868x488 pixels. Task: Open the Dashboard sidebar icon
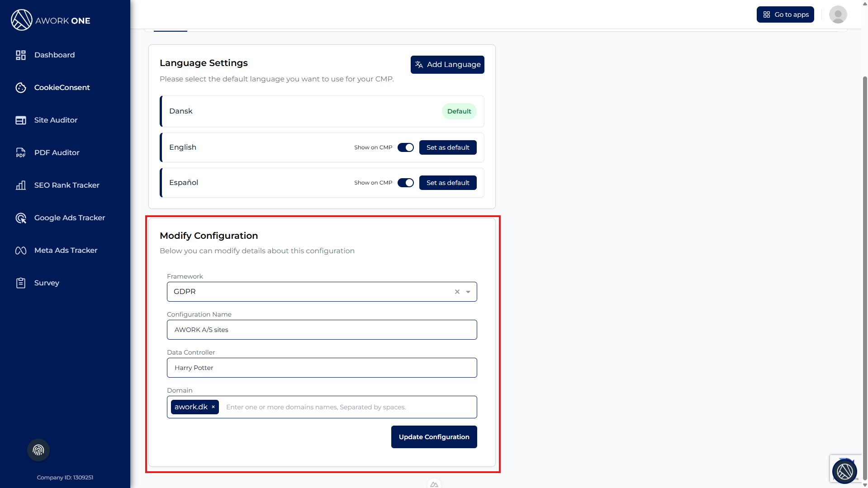(x=21, y=55)
